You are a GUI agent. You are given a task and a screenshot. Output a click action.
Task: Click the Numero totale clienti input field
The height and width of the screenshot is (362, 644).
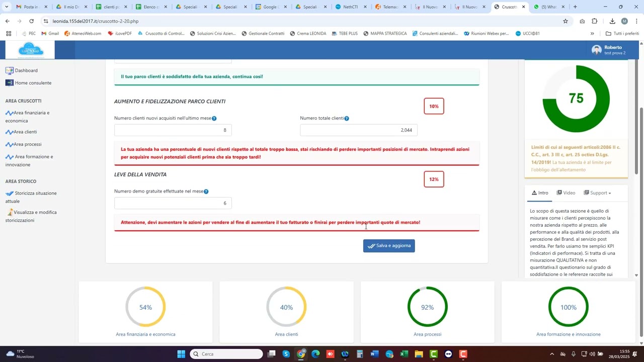(358, 130)
